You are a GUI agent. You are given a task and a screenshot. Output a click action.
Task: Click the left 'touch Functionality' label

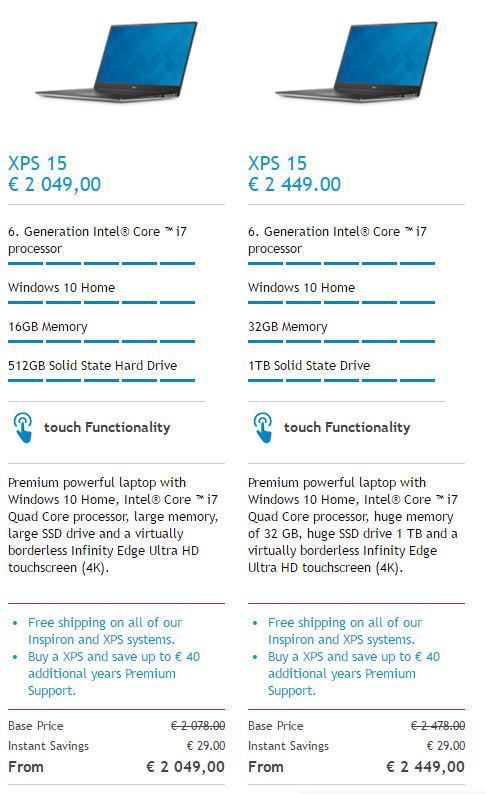[x=107, y=427]
